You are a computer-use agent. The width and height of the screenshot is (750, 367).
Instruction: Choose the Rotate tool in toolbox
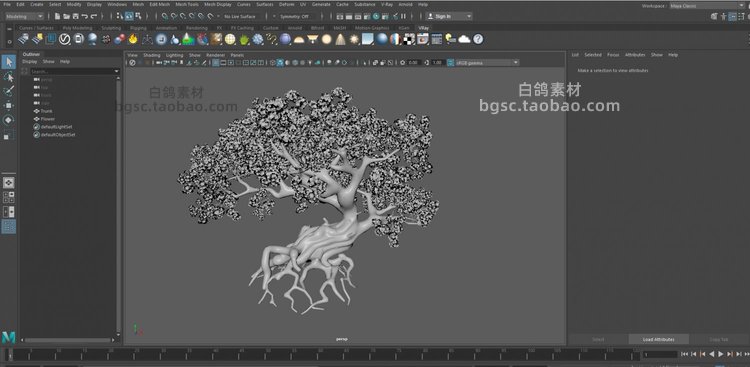(x=9, y=120)
